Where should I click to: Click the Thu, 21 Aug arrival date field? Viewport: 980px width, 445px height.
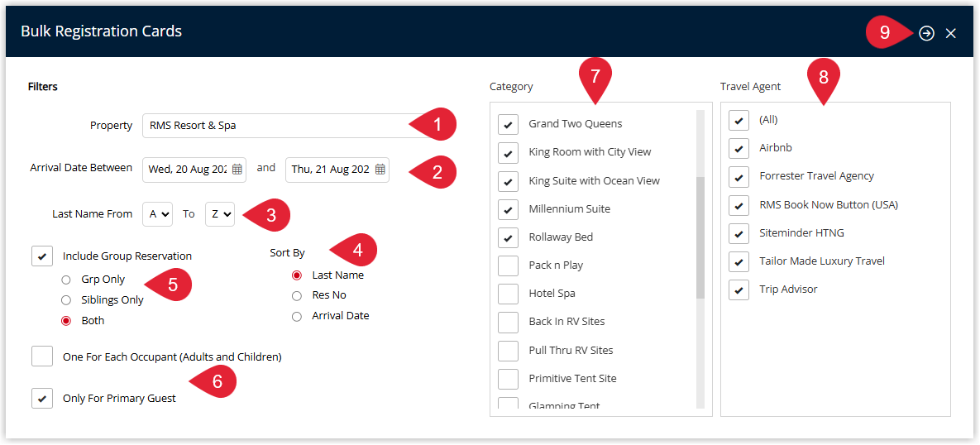(337, 170)
